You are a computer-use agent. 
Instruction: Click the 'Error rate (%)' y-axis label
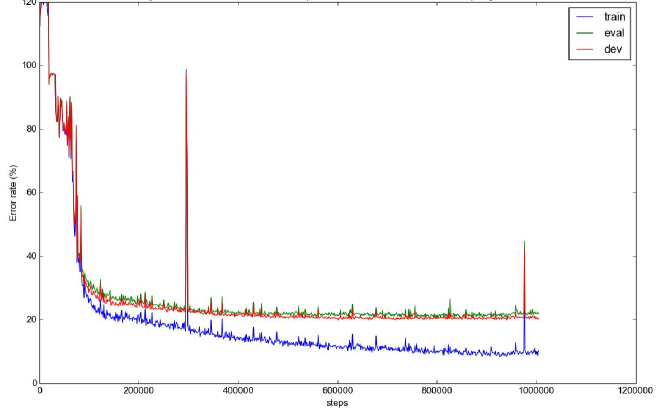pos(13,193)
